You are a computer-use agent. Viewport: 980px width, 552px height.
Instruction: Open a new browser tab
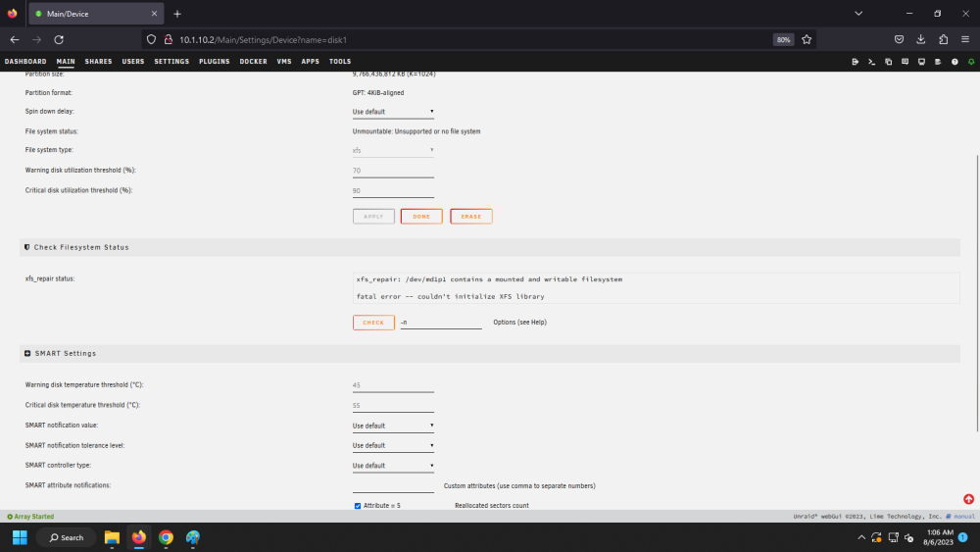(177, 13)
